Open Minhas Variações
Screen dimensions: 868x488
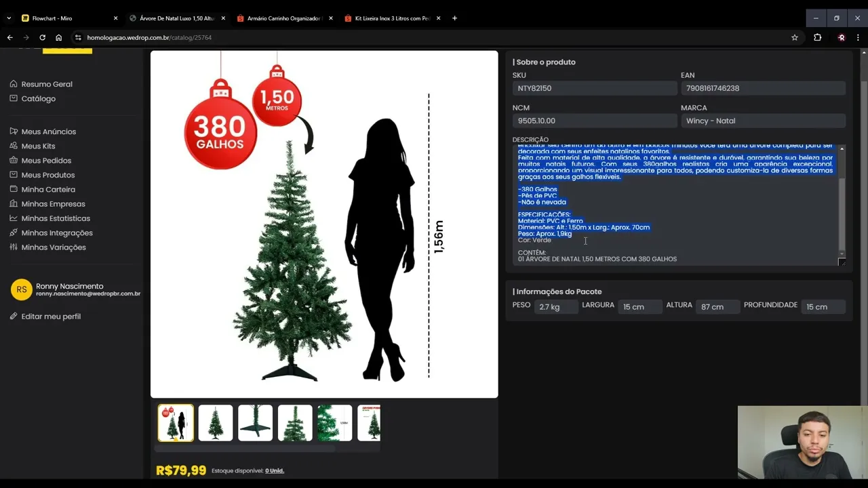pyautogui.click(x=54, y=247)
